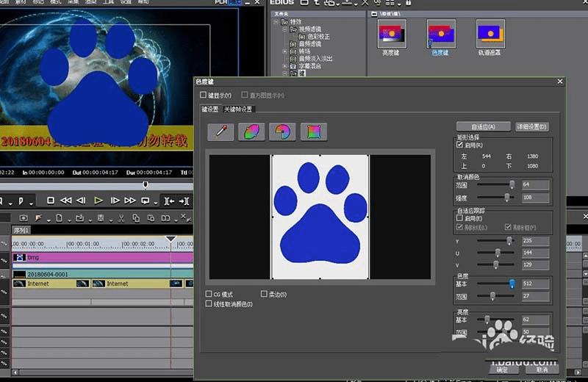Click the Stop playback button

coord(51,201)
